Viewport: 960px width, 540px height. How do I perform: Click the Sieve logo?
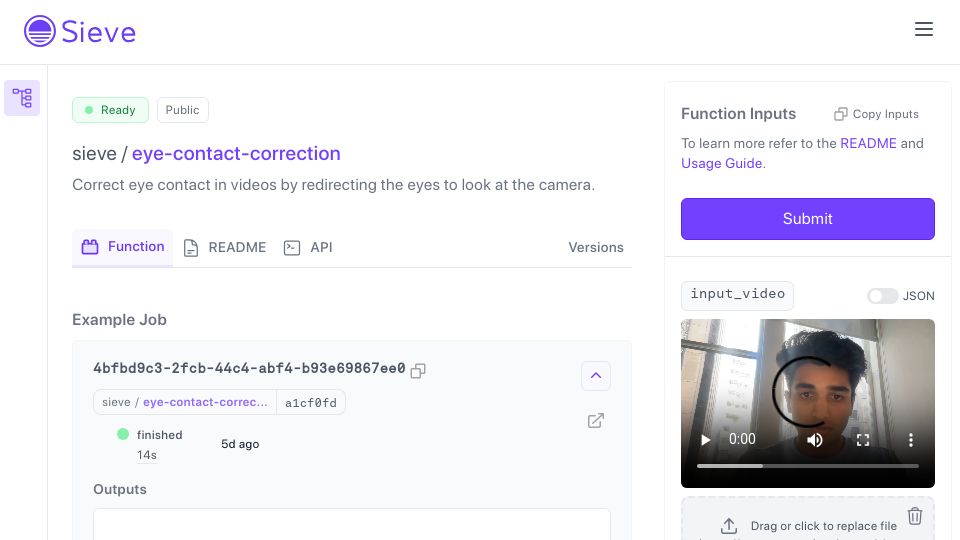pyautogui.click(x=80, y=31)
